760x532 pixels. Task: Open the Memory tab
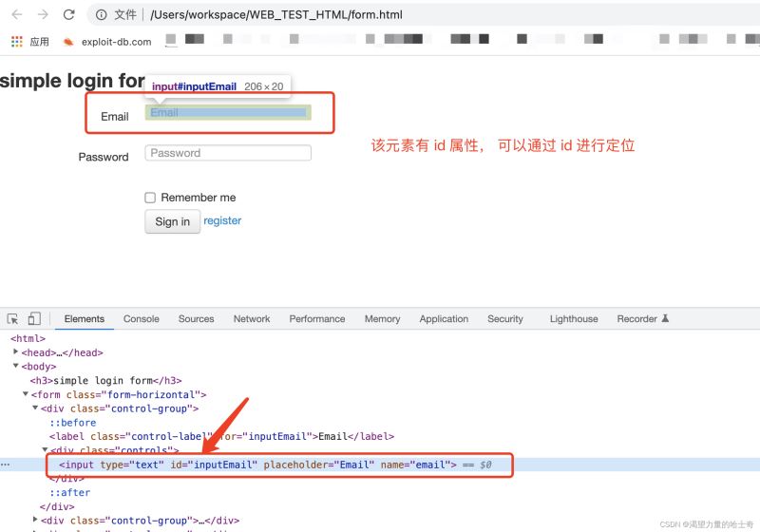(383, 319)
